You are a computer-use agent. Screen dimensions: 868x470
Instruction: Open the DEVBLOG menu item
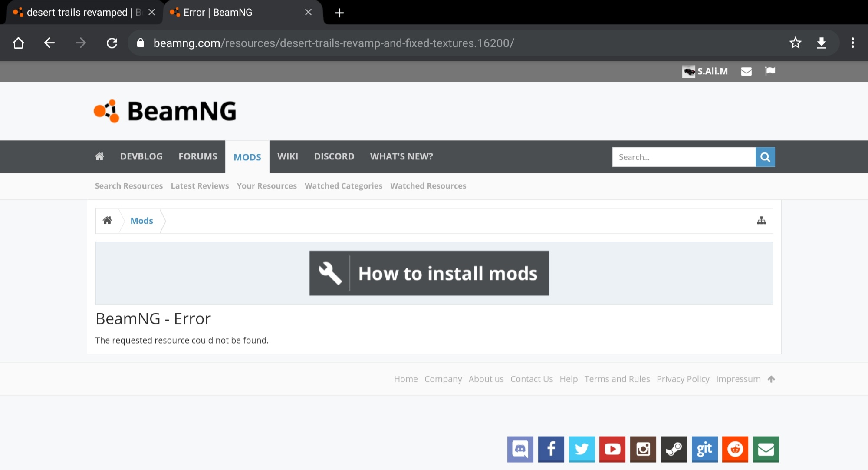coord(141,156)
